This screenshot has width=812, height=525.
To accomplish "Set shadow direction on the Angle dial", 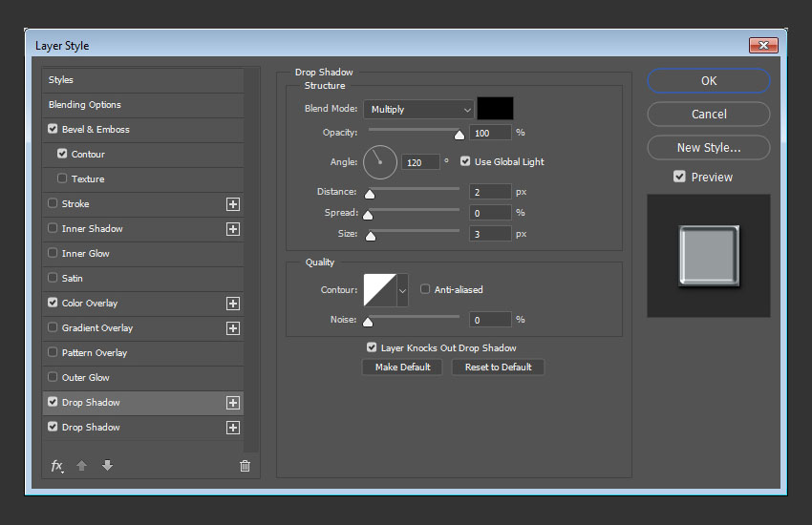I will click(380, 162).
